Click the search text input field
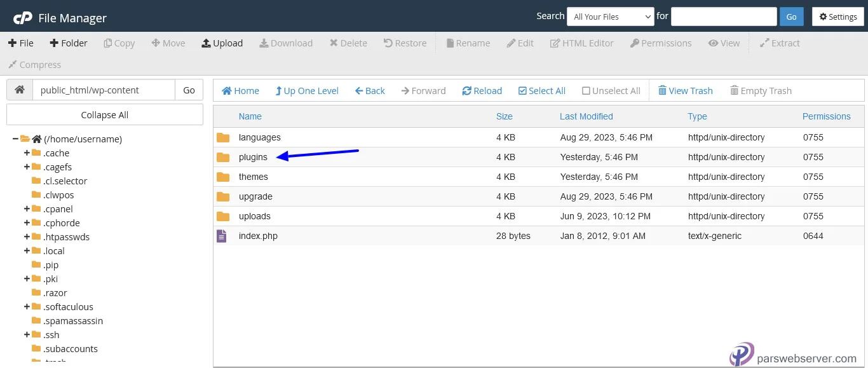 (x=723, y=17)
